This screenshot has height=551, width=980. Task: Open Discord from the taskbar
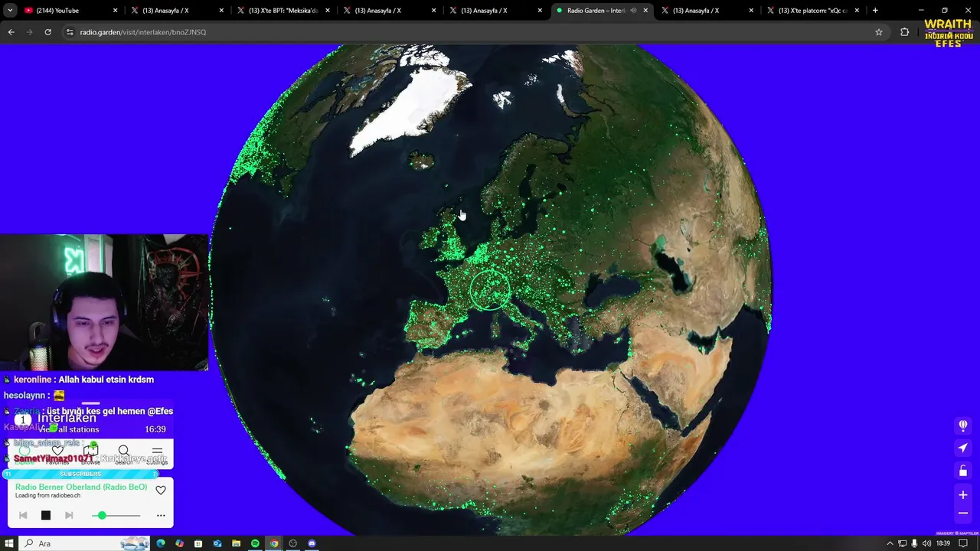tap(312, 543)
